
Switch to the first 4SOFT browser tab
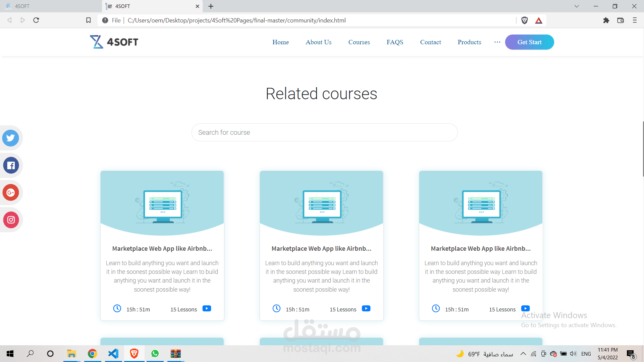[50, 6]
